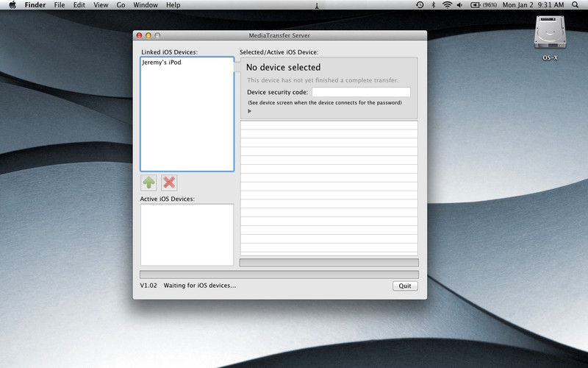588x368 pixels.
Task: Open the Go menu
Action: coord(121,5)
